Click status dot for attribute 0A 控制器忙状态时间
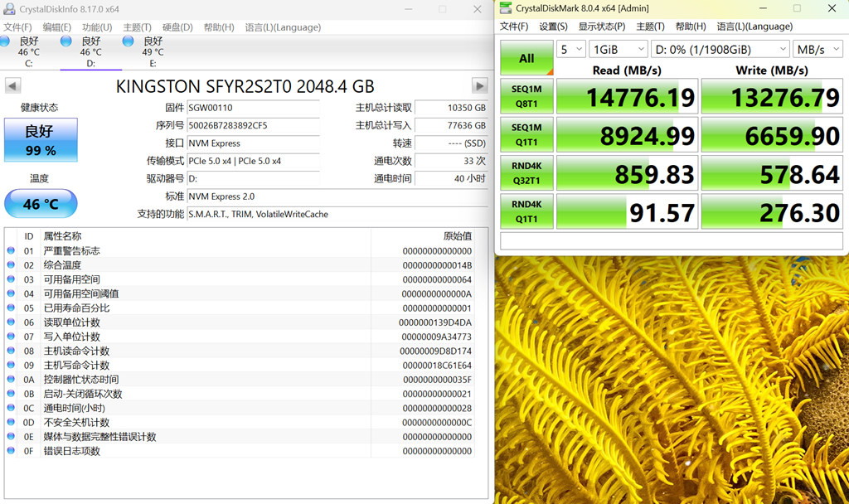849x504 pixels. 10,379
